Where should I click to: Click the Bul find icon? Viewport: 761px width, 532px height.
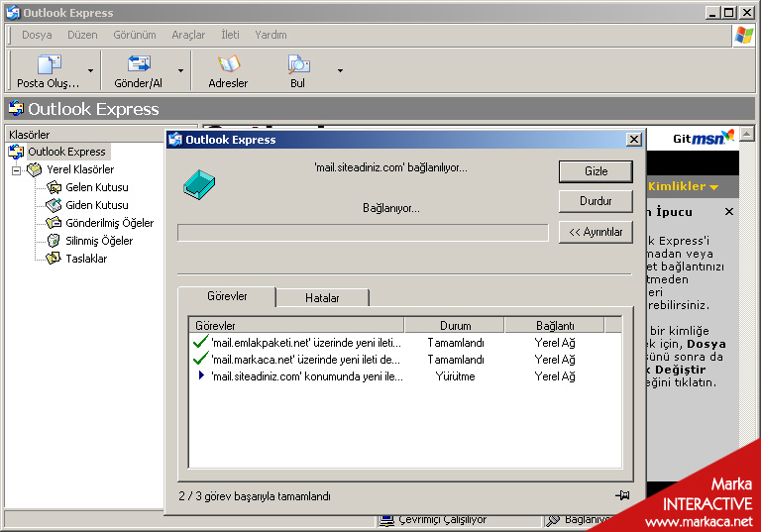(298, 64)
